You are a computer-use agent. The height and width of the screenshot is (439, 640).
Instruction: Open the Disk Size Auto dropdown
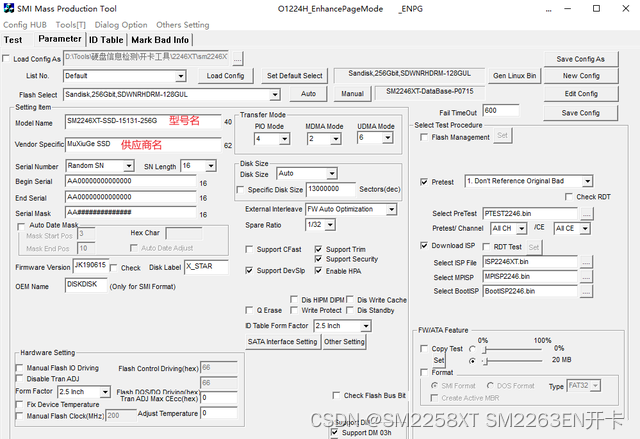click(x=332, y=174)
